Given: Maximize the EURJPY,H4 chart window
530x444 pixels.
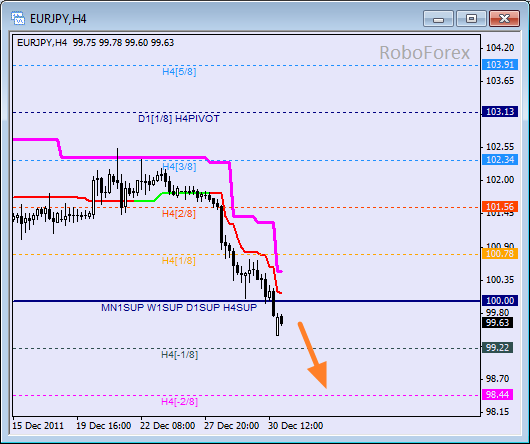Looking at the screenshot, I should click(471, 18).
